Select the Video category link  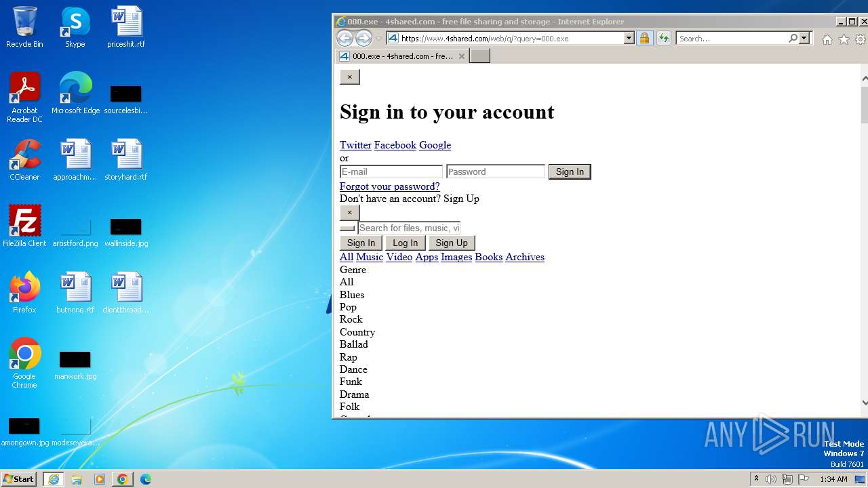399,257
